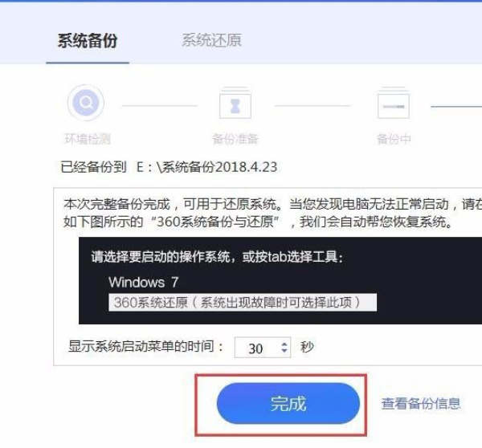Select the Windows 7 boot entry

tap(143, 282)
